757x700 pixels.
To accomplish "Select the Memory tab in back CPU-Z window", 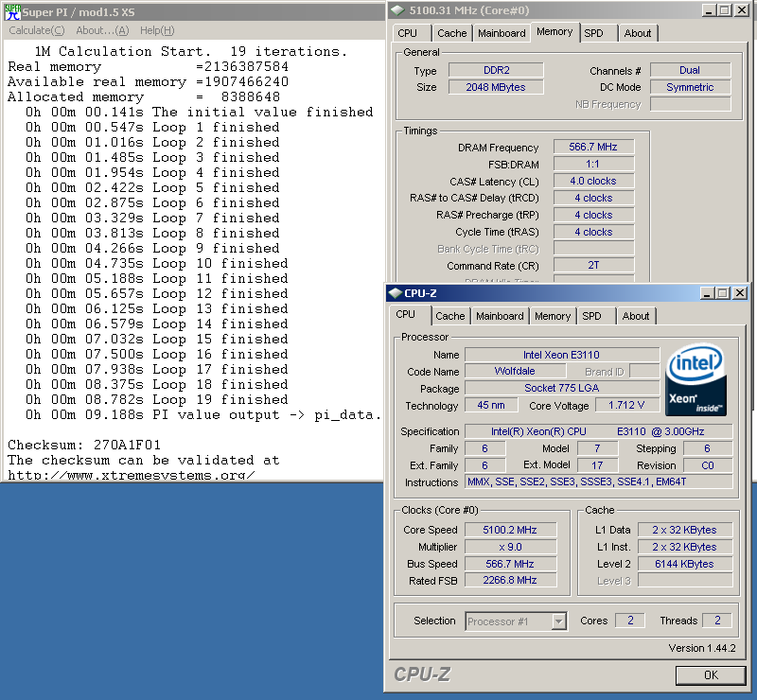I will 555,32.
